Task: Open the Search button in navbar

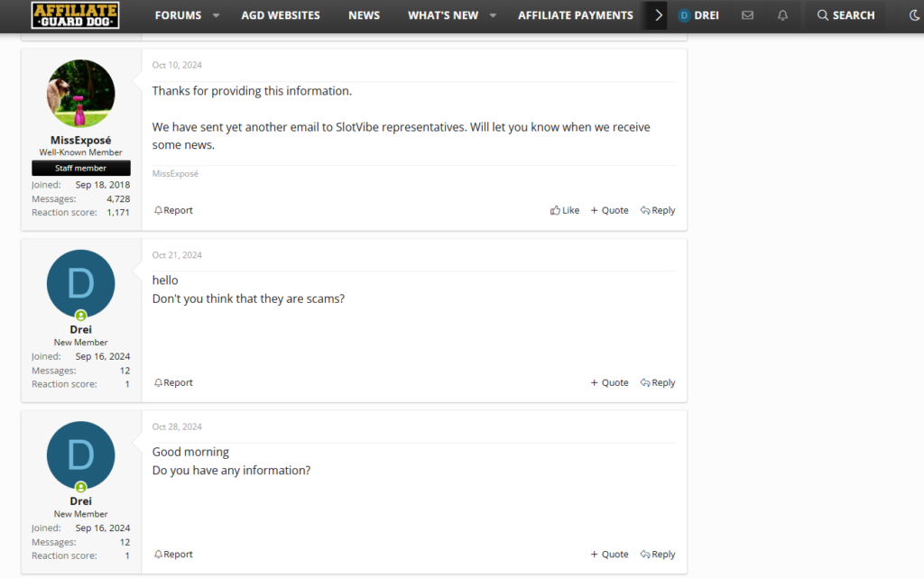Action: (x=845, y=15)
